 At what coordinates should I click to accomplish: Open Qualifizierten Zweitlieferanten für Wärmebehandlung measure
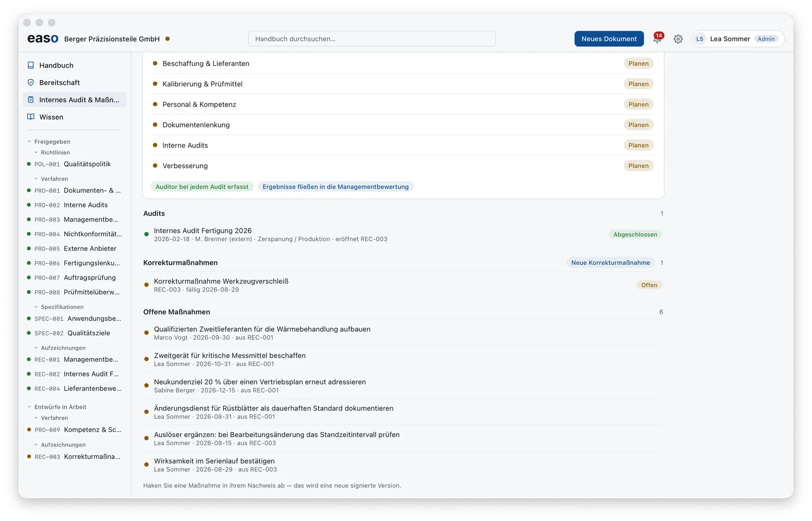pyautogui.click(x=403, y=333)
